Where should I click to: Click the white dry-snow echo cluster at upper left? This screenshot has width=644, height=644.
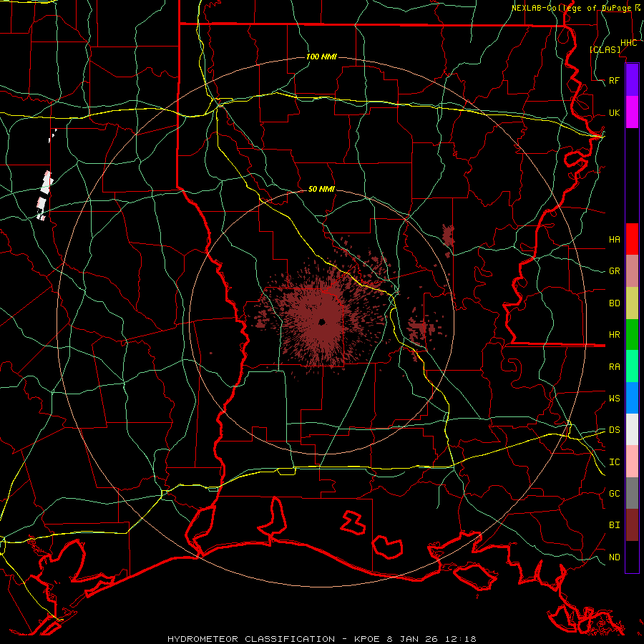point(44,195)
